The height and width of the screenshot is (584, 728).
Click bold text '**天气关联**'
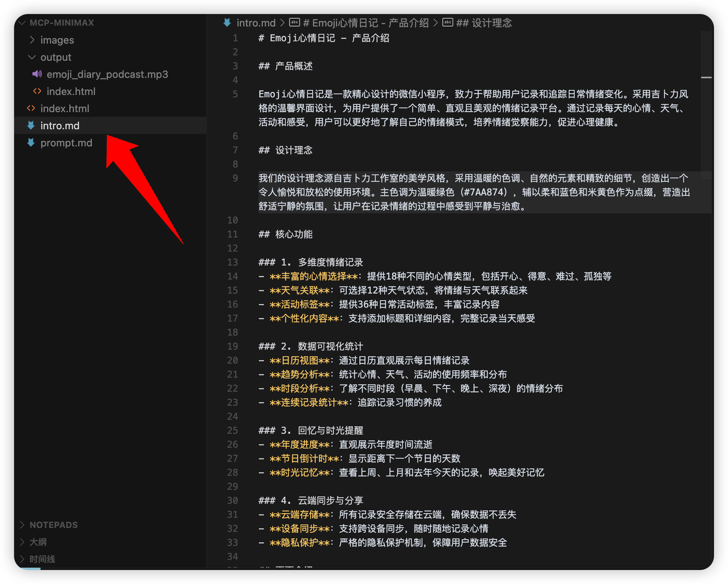299,290
